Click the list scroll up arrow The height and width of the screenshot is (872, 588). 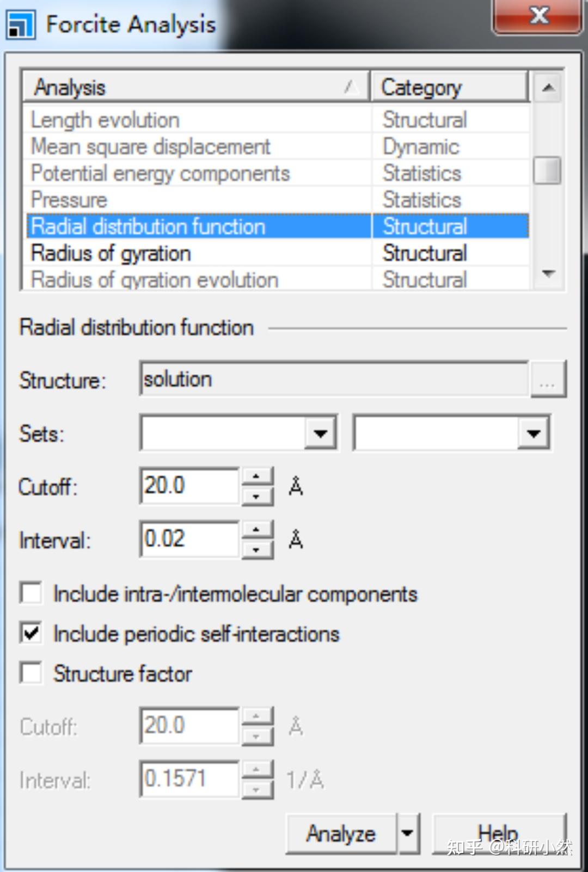[548, 87]
